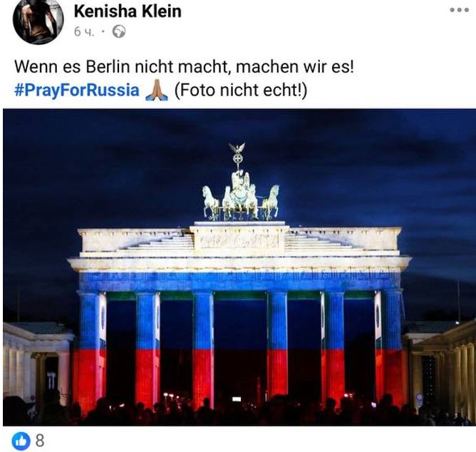Click the blue like reaction icon
Viewport: 476px width, 452px height.
pos(21,441)
